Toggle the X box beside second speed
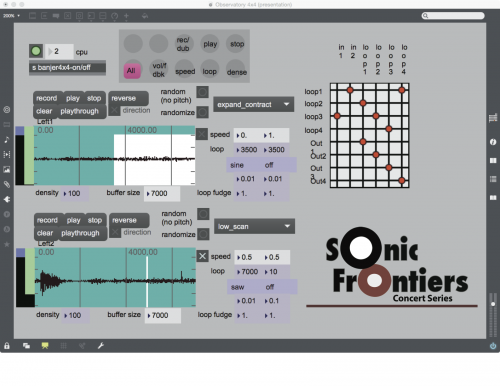 pos(202,256)
